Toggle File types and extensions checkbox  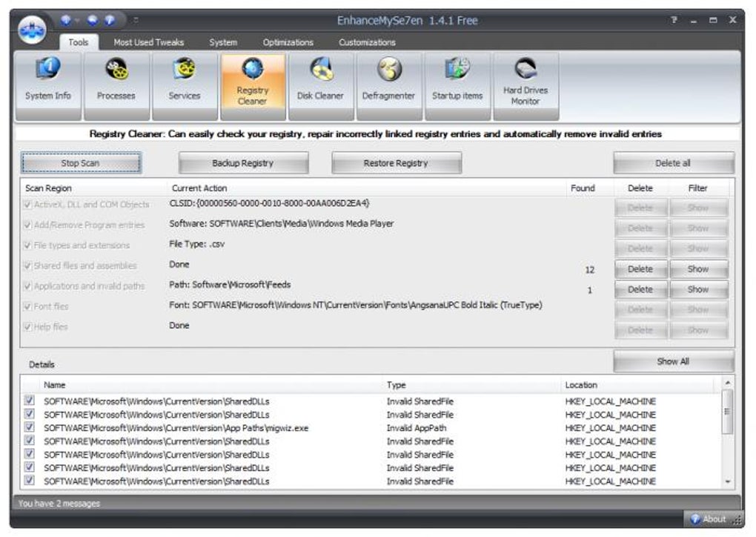[27, 245]
